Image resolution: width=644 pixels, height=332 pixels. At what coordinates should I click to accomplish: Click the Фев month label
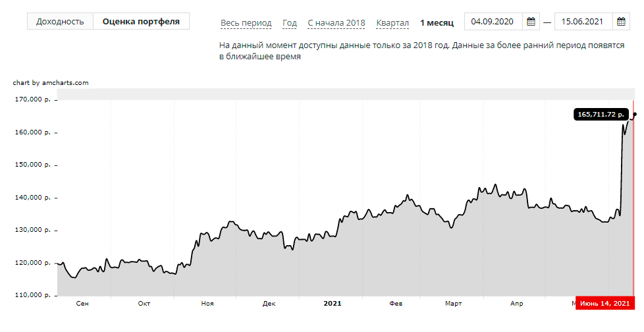click(x=396, y=304)
